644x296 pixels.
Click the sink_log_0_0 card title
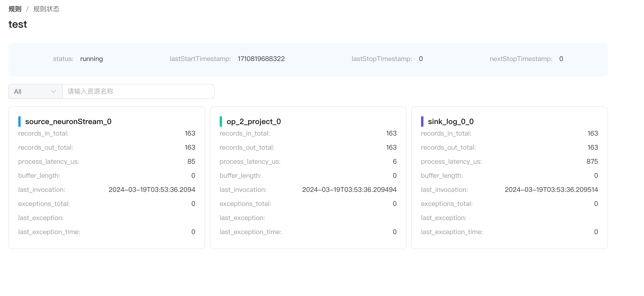[451, 121]
